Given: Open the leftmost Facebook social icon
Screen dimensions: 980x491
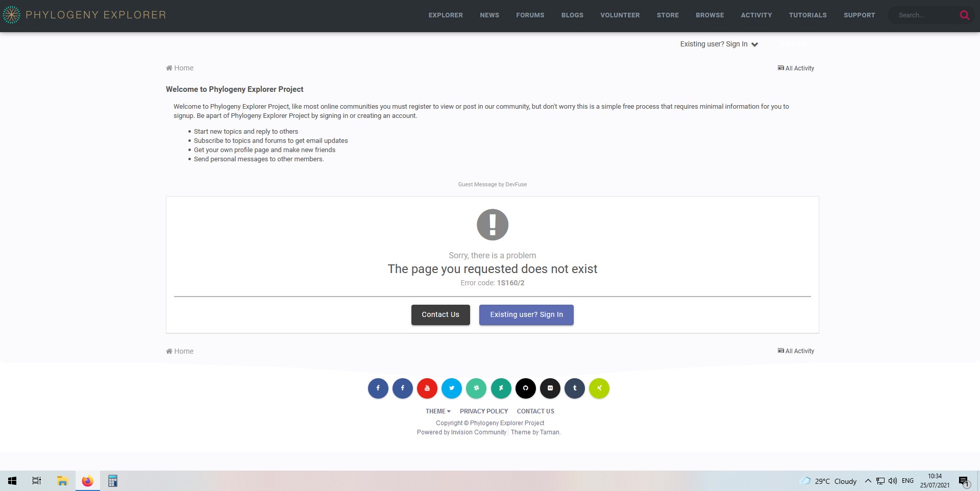Looking at the screenshot, I should pos(378,388).
